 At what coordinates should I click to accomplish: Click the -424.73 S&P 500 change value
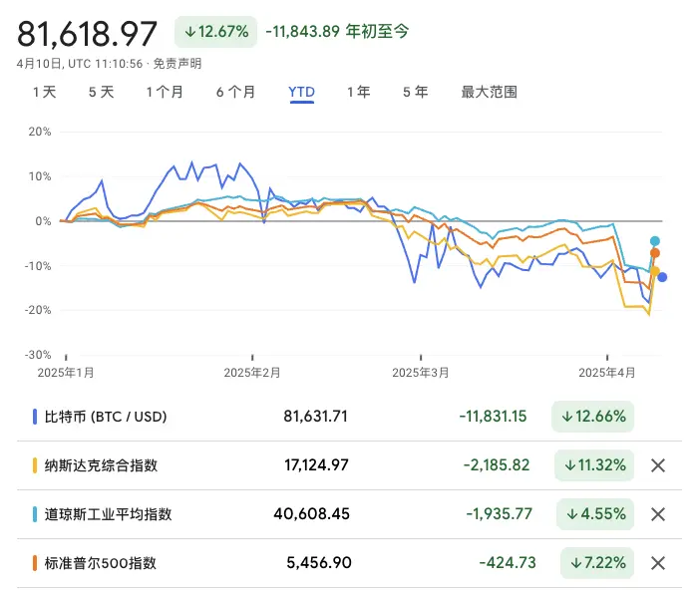(x=508, y=562)
